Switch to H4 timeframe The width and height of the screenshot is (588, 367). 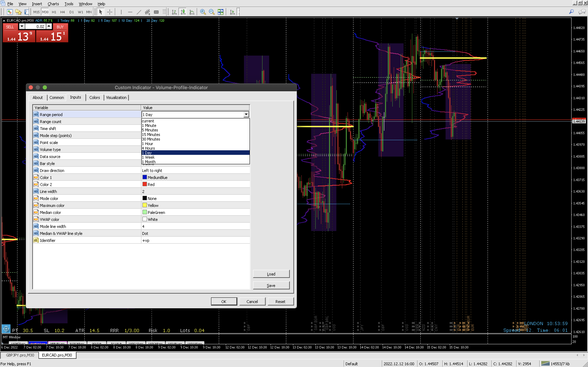pyautogui.click(x=62, y=12)
